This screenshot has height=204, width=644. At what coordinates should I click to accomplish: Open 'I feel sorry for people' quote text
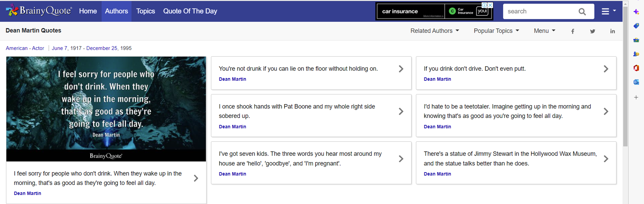(98, 178)
